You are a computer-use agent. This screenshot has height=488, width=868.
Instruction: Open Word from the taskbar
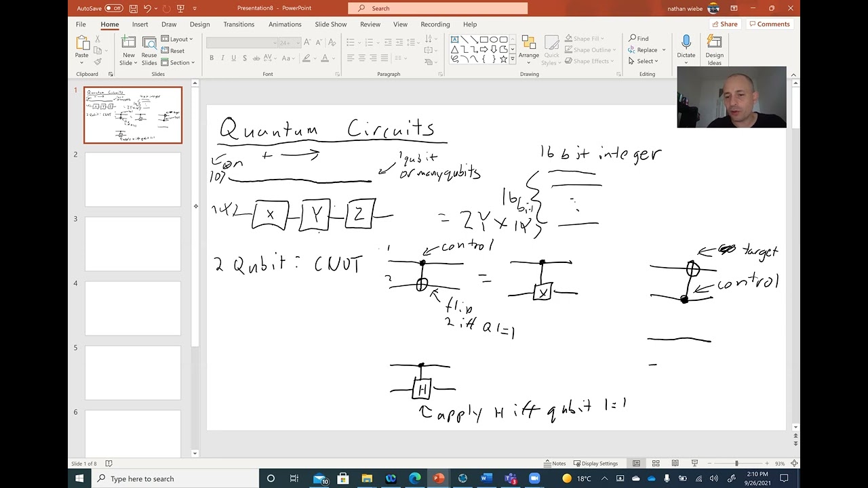[x=486, y=479]
